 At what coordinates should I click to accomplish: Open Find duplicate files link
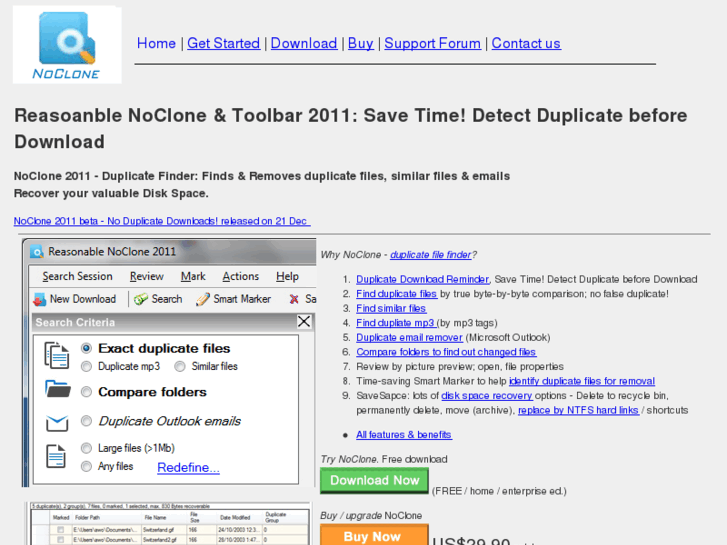[396, 294]
